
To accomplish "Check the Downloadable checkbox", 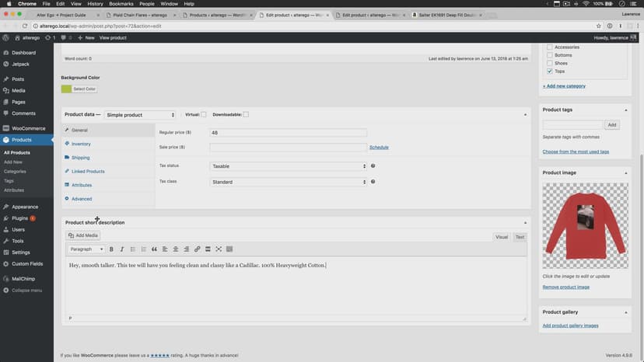I will pos(246,115).
